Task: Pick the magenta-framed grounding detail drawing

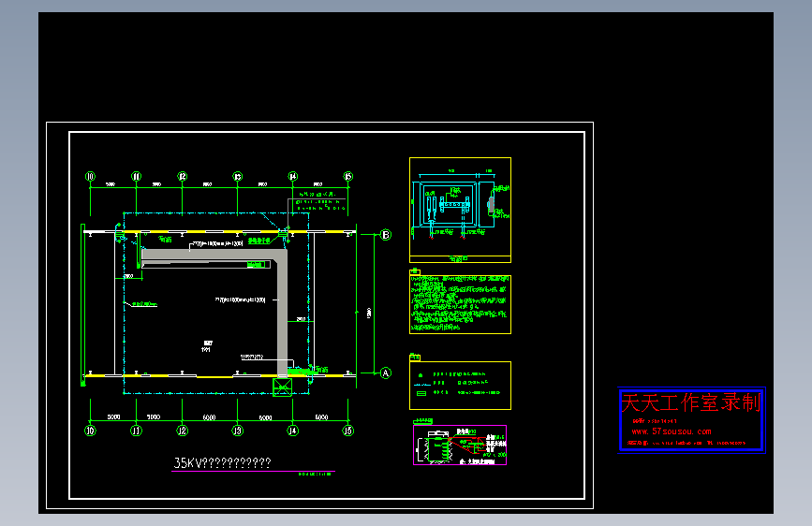Action: 460,445
